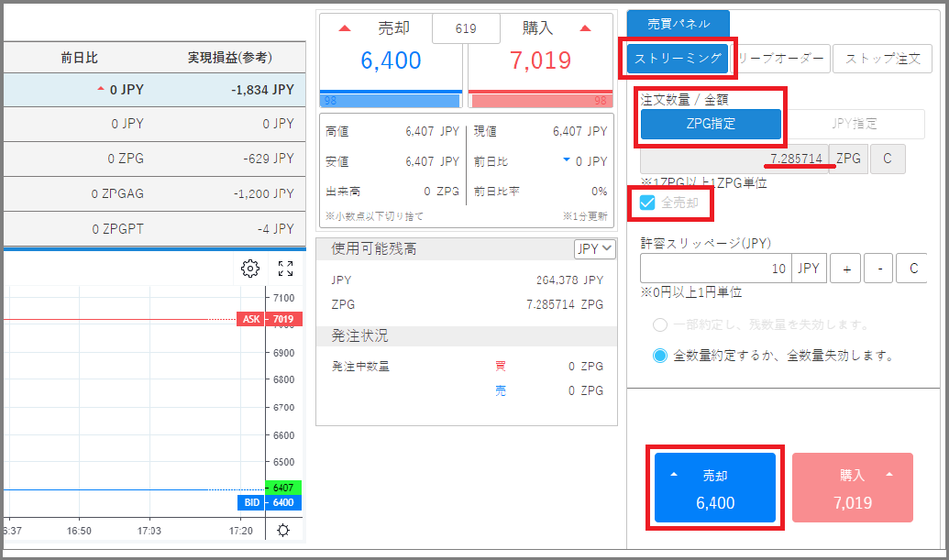Switch to the ストップ注文 tab
949x560 pixels.
tap(882, 59)
